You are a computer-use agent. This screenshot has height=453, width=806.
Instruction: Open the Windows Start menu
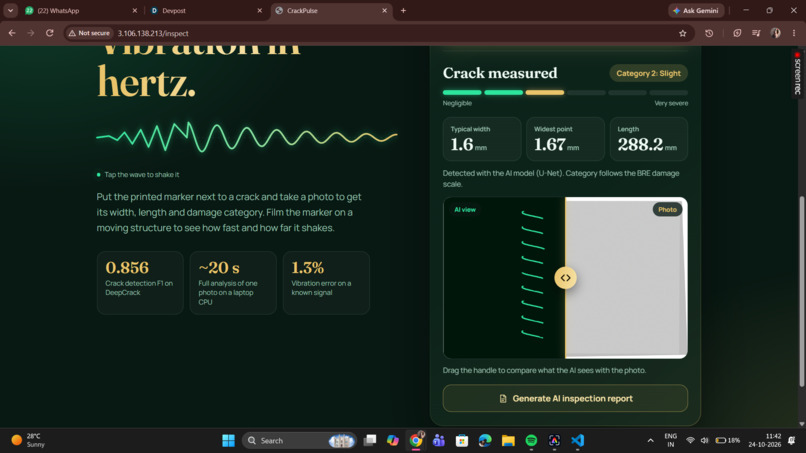pyautogui.click(x=228, y=441)
